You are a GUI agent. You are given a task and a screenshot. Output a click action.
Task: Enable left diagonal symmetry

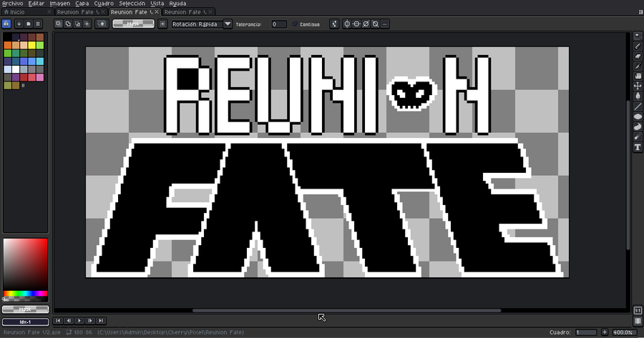(376, 24)
